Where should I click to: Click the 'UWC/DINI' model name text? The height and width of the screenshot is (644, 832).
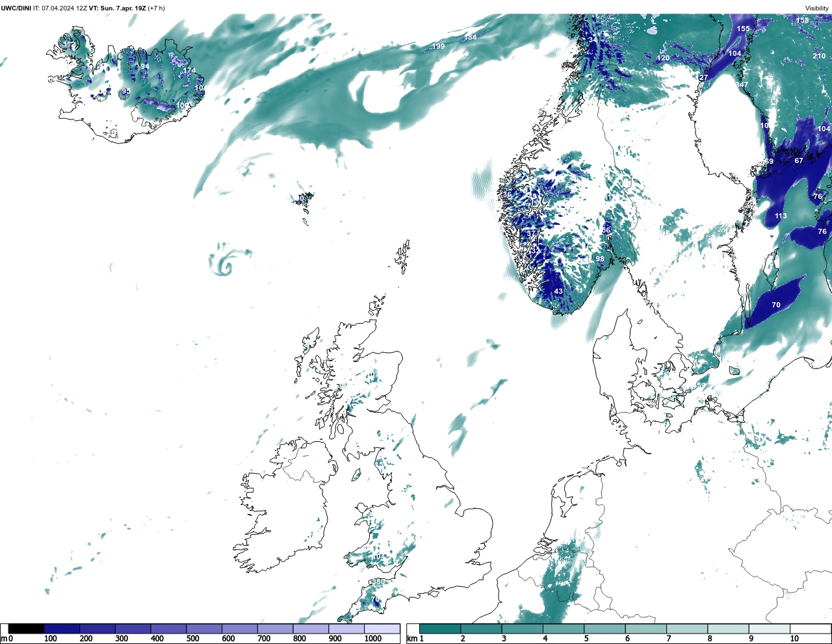pos(16,8)
